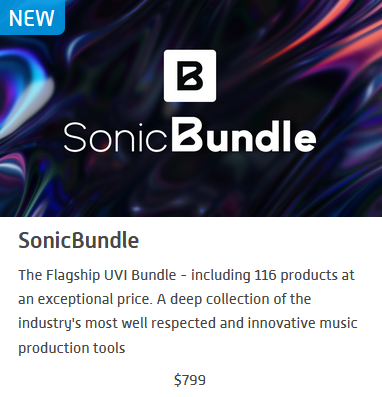Click the dark purple area below the wordmark
This screenshot has width=382, height=397.
190,183
